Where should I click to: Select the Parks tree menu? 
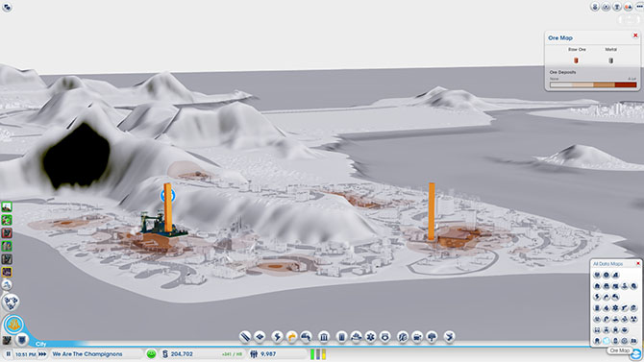click(433, 337)
